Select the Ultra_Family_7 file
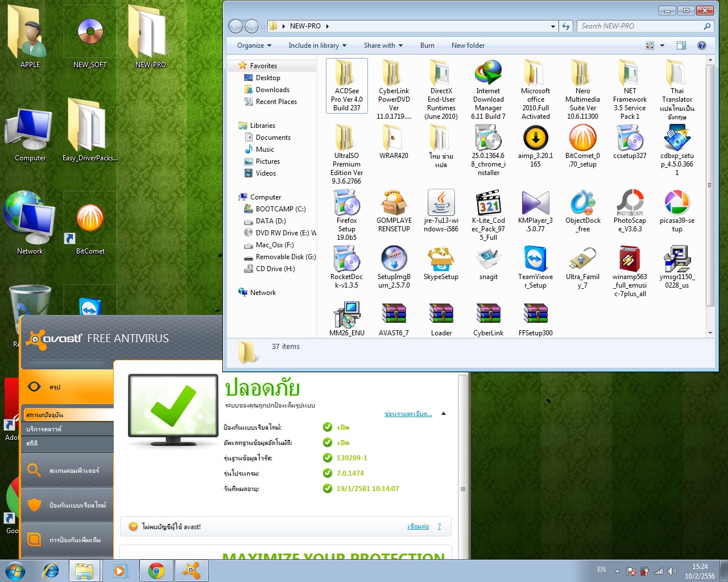Viewport: 728px width, 582px height. (x=583, y=267)
